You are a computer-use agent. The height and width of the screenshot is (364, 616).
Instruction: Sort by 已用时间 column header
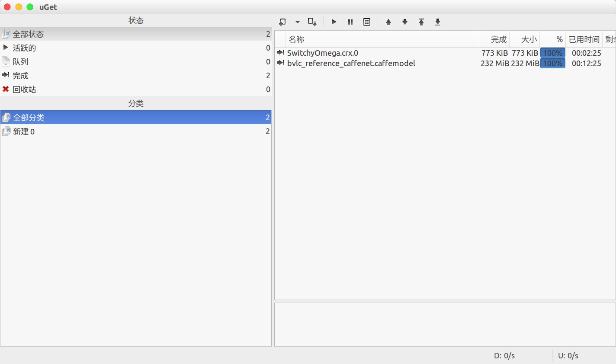584,39
